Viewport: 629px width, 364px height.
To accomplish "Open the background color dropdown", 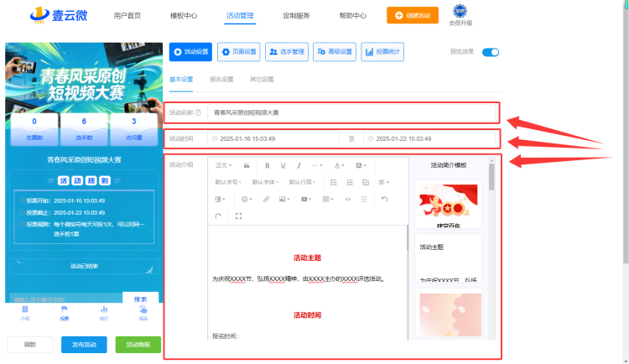I will pos(361,165).
